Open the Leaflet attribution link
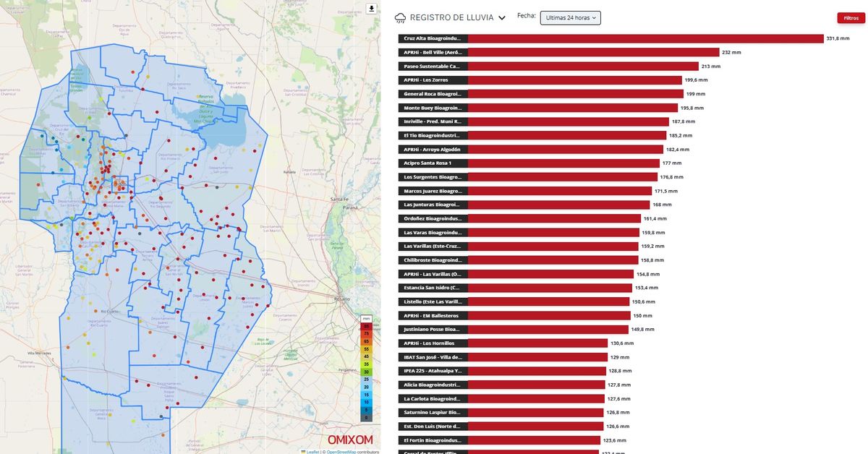 [313, 452]
